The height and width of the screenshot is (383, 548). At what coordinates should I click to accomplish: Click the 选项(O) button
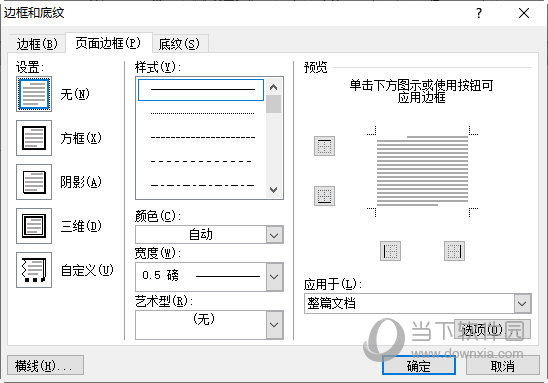tap(492, 329)
